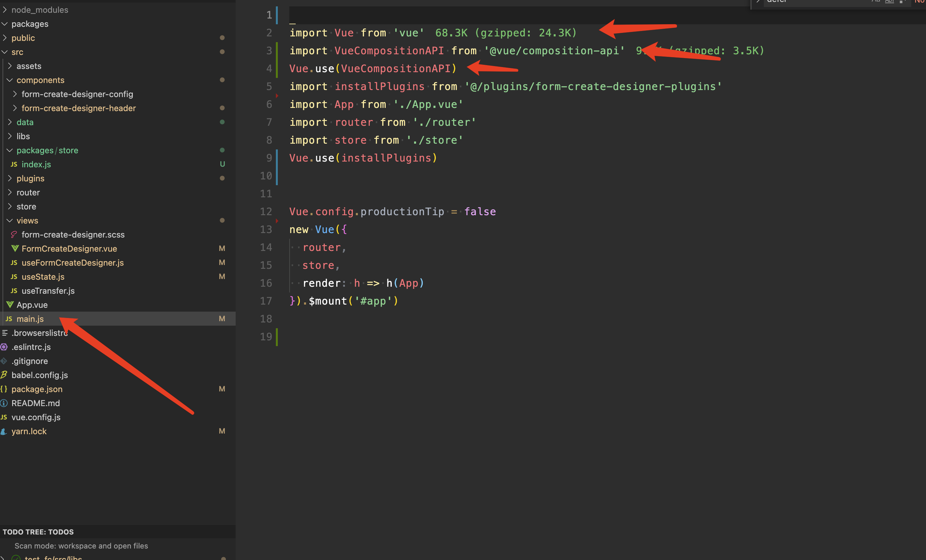Click the Vue icon beside FormCreateDesigner.vue

[x=15, y=248]
